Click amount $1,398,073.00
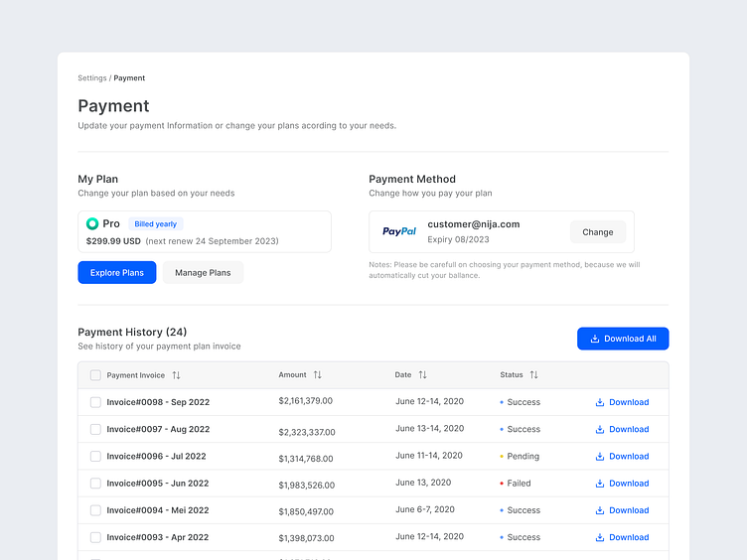Image resolution: width=747 pixels, height=560 pixels. 306,538
